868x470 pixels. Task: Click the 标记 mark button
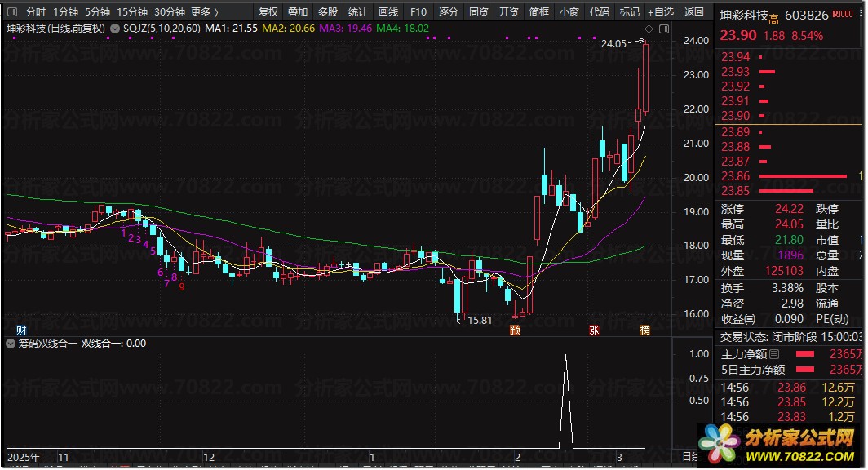point(630,11)
